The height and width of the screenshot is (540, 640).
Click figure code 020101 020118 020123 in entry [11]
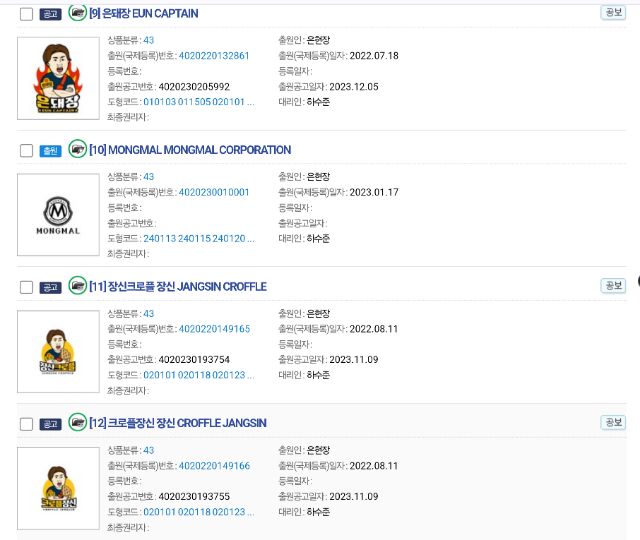[x=199, y=375]
